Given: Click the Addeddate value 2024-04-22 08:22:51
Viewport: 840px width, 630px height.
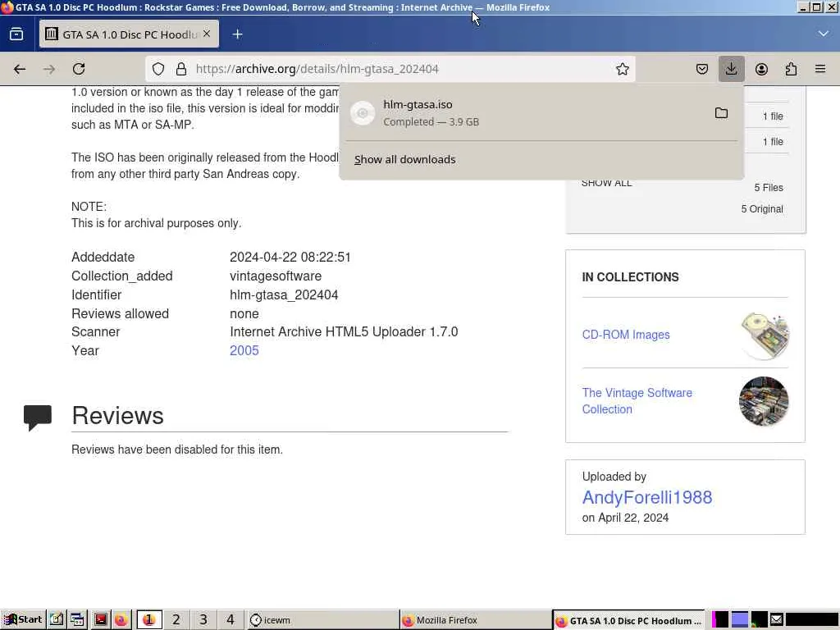Looking at the screenshot, I should 290,257.
